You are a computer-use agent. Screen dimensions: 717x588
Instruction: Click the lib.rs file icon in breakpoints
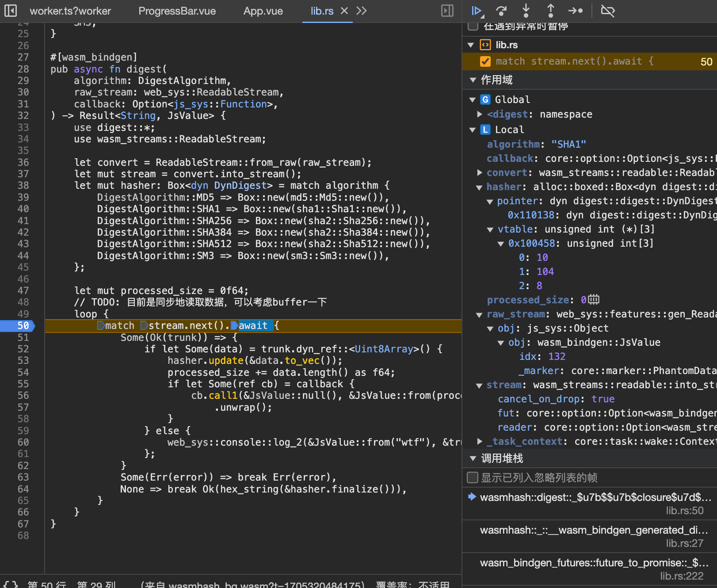485,45
